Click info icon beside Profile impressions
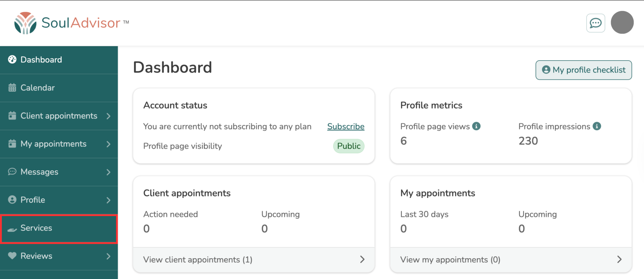Viewport: 644px width, 279px height. click(597, 126)
